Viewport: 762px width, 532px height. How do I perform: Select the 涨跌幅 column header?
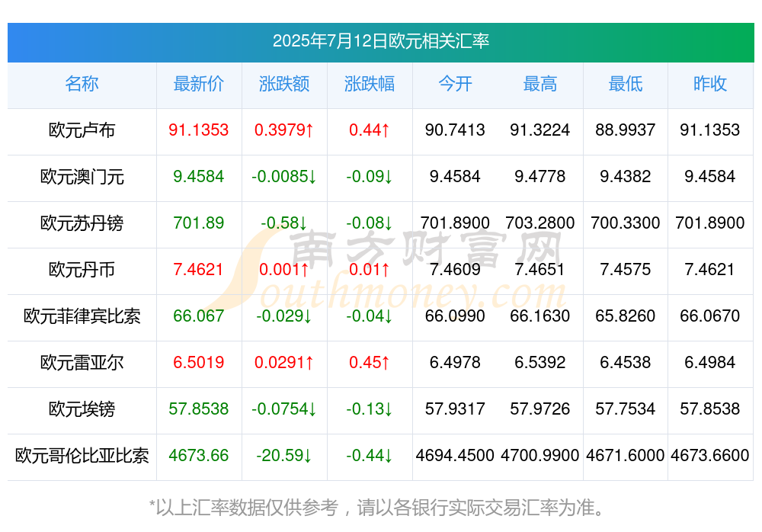tap(370, 84)
